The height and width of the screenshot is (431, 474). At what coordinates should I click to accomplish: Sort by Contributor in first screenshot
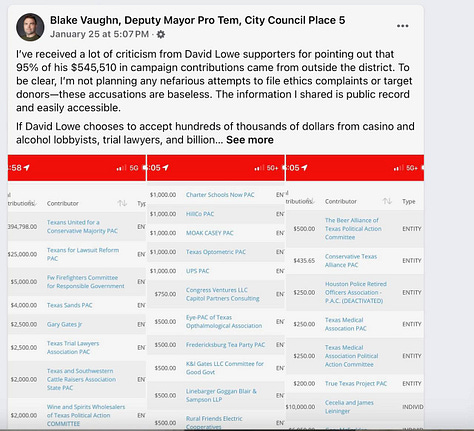point(122,203)
